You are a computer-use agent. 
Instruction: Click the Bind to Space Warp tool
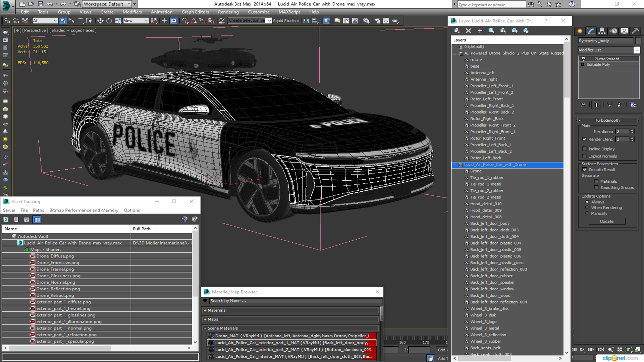(x=24, y=21)
